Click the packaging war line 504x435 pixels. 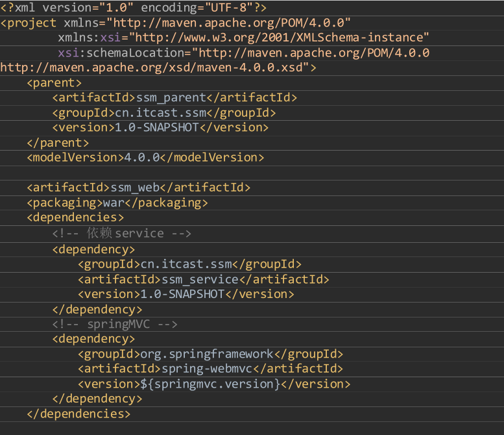pos(117,203)
